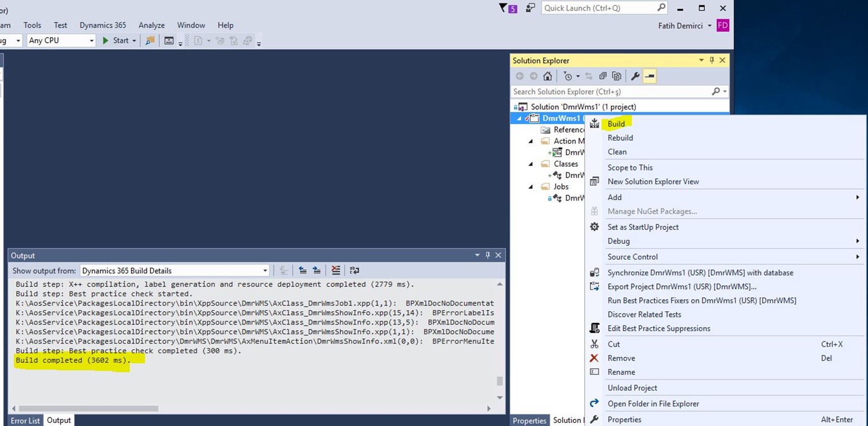The width and height of the screenshot is (868, 426).
Task: Click the Start debugging button
Action: [x=116, y=41]
